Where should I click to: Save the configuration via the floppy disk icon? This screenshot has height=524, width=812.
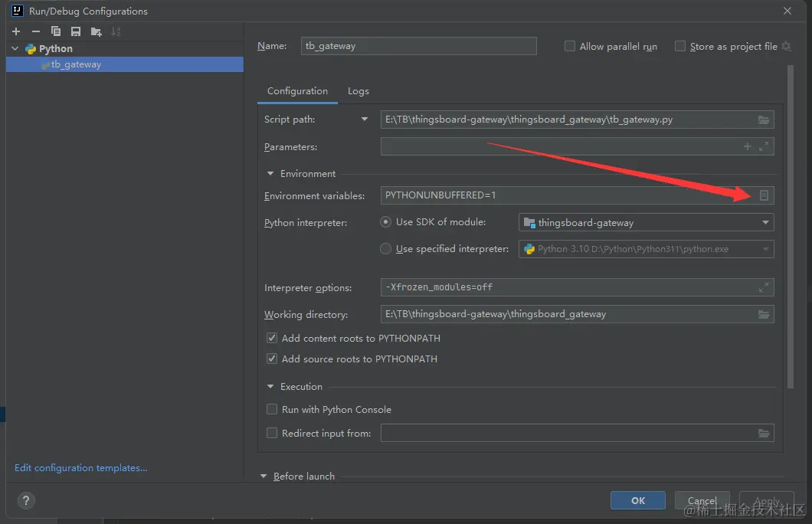[76, 31]
